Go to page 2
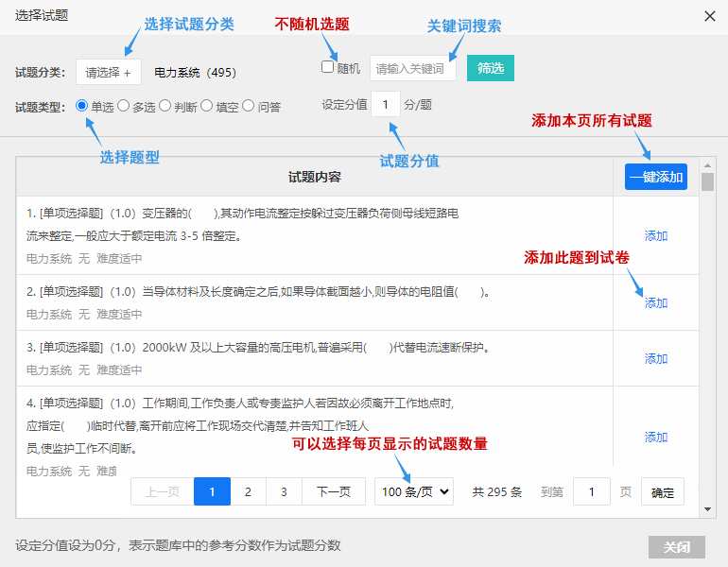Image resolution: width=728 pixels, height=567 pixels. pyautogui.click(x=248, y=491)
